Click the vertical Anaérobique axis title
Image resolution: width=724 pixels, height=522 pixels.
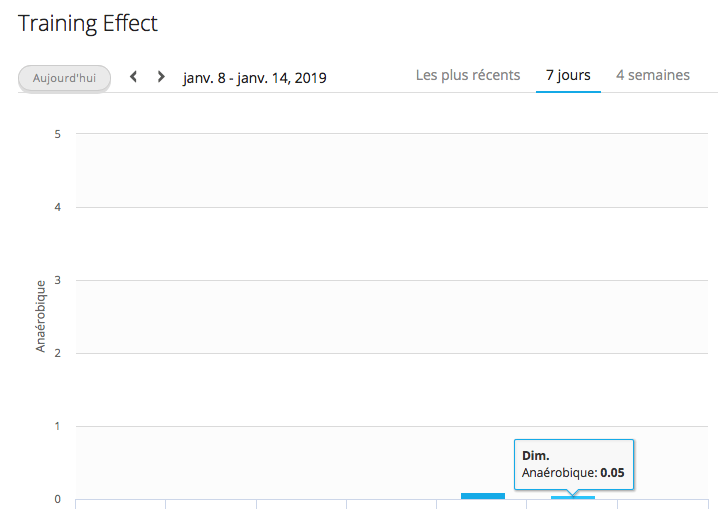coord(41,316)
